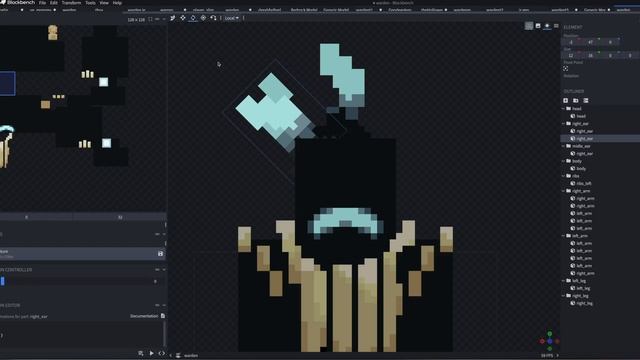Viewport: 640px width, 360px height.
Task: Click the underlined active transform tool icon
Action: (x=193, y=18)
